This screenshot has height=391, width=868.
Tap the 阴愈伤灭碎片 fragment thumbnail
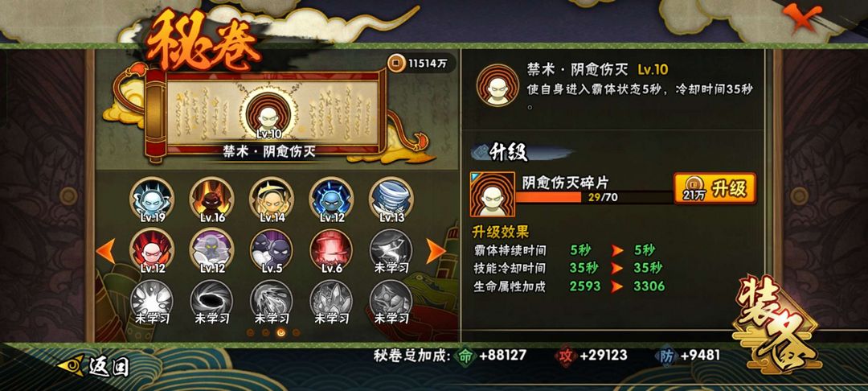point(493,194)
